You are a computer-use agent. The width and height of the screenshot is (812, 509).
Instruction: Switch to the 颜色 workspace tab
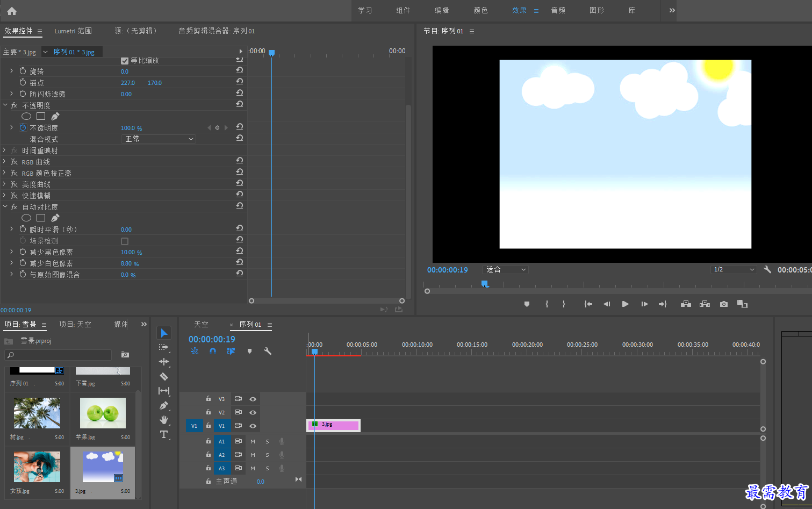click(x=480, y=10)
